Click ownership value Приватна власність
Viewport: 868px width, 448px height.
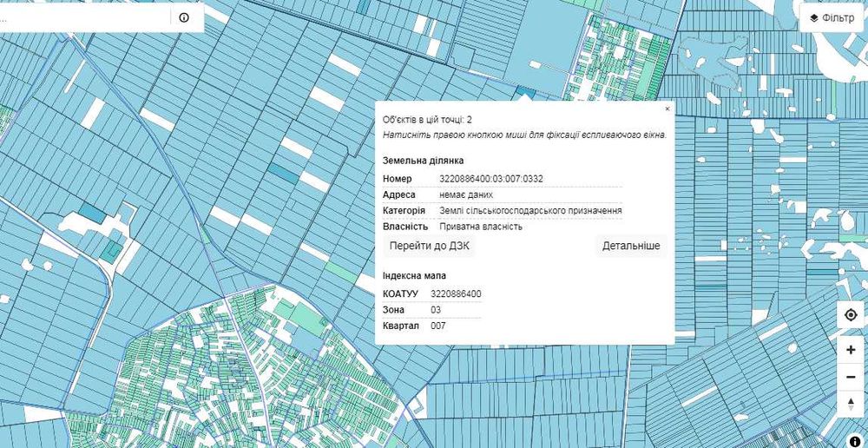pyautogui.click(x=481, y=227)
